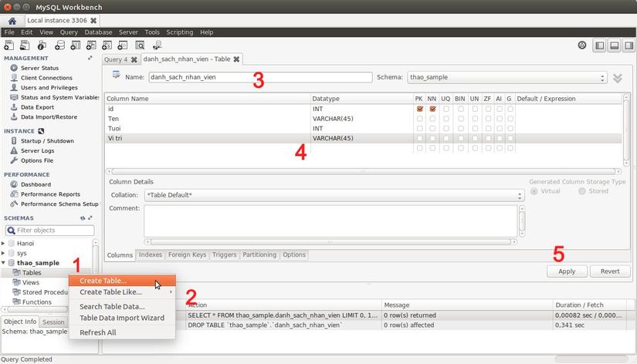637x364 pixels.
Task: Switch to the Triggers tab
Action: pyautogui.click(x=224, y=254)
